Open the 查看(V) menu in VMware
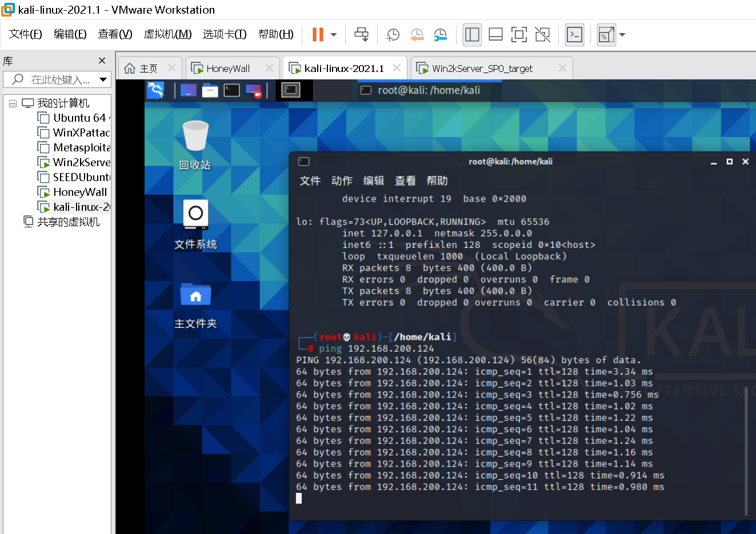 tap(115, 34)
